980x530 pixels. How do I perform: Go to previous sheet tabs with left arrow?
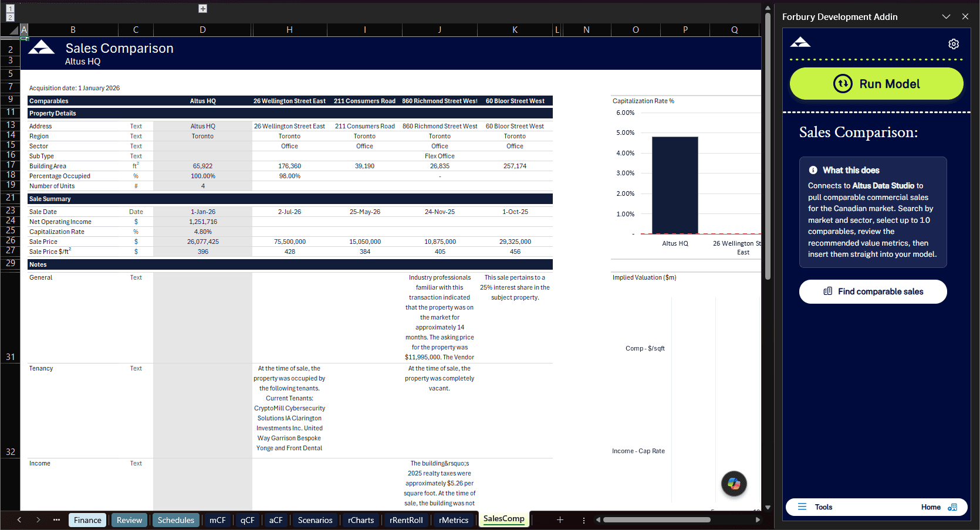click(19, 520)
